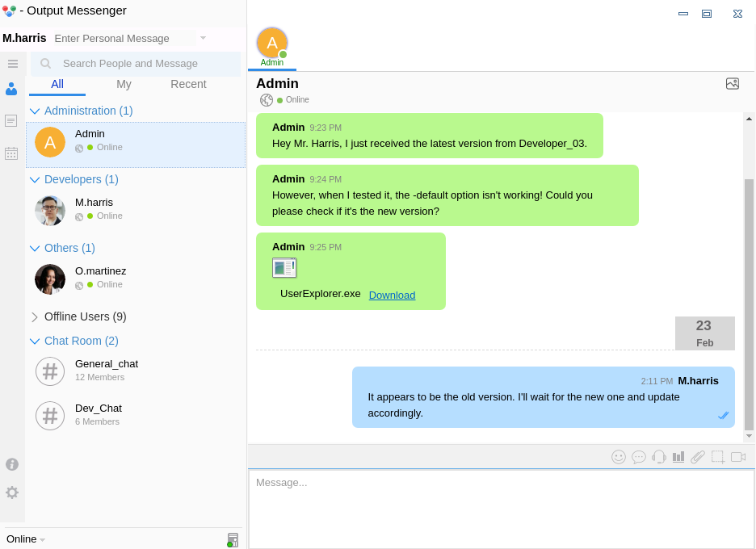Select the contacts people icon in sidebar

(11, 89)
